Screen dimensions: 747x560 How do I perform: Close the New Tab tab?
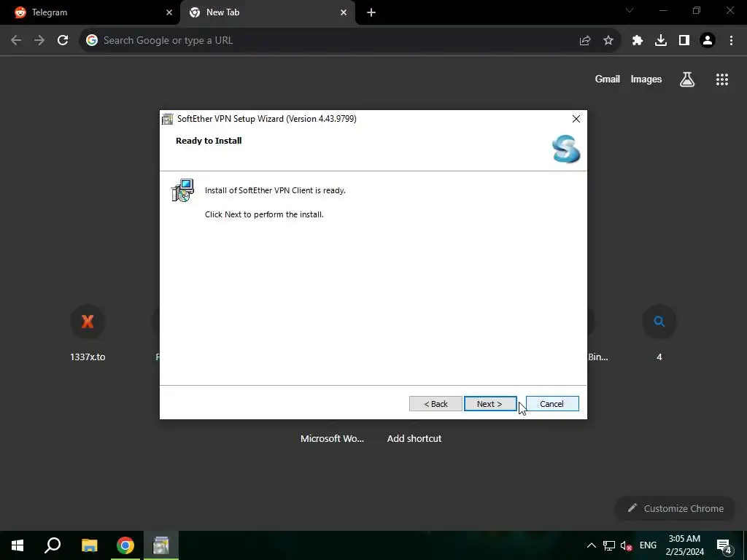[344, 13]
